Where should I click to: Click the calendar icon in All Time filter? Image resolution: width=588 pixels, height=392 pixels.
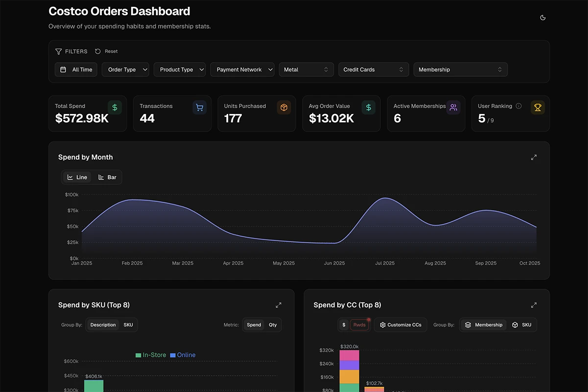click(63, 69)
